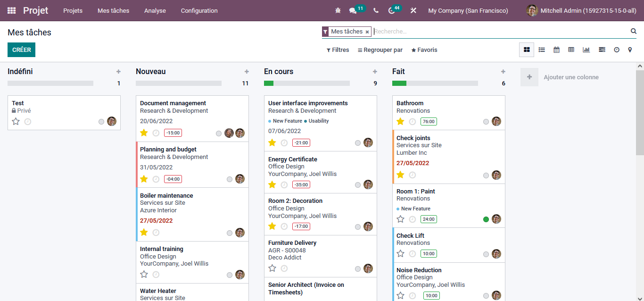The width and height of the screenshot is (644, 301).
Task: Open Filtres dropdown
Action: pyautogui.click(x=338, y=50)
